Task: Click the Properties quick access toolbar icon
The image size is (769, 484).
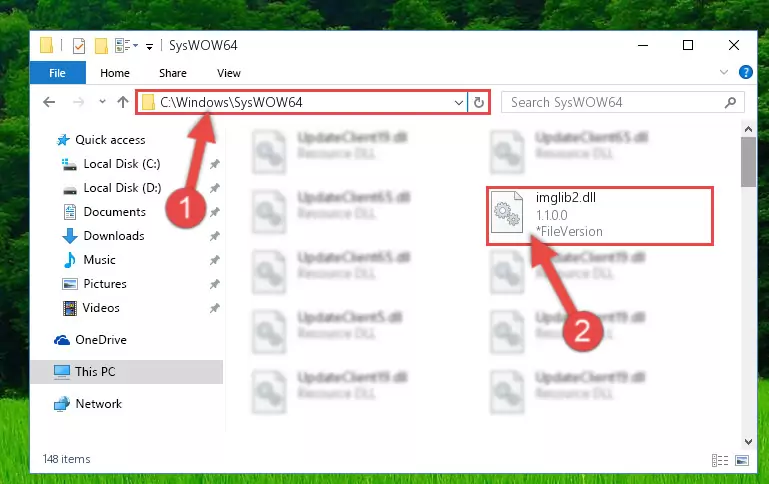Action: tap(78, 46)
